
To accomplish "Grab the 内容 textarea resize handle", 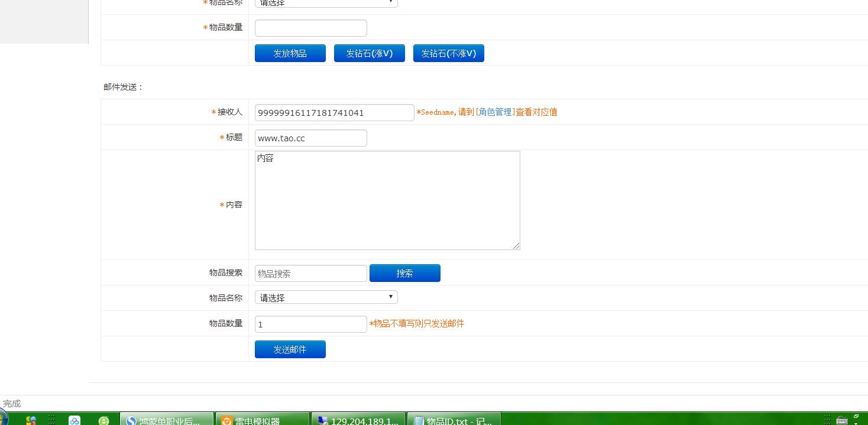I will [516, 246].
